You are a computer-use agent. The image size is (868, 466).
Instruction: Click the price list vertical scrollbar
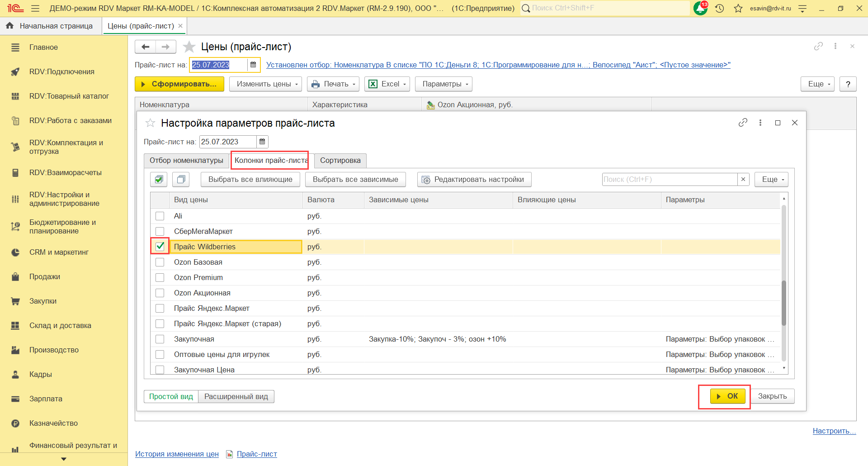784,303
